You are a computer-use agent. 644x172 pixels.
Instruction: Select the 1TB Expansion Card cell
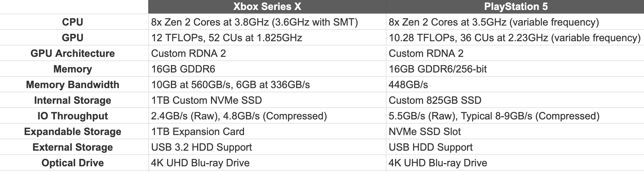(x=198, y=131)
